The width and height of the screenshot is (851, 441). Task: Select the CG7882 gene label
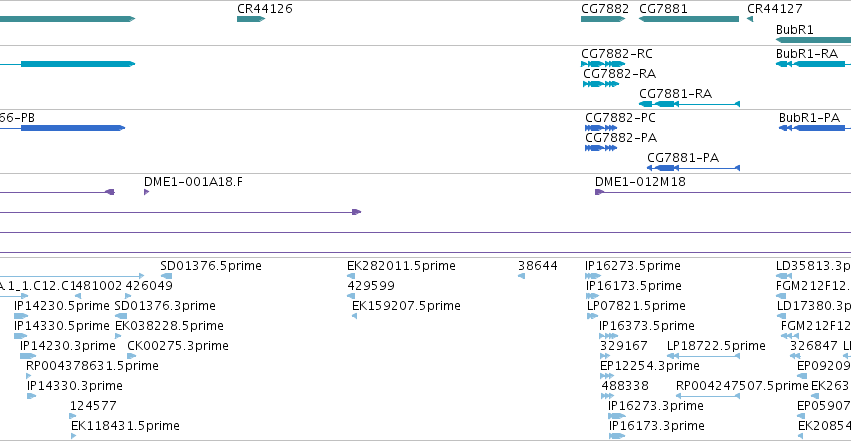click(605, 9)
